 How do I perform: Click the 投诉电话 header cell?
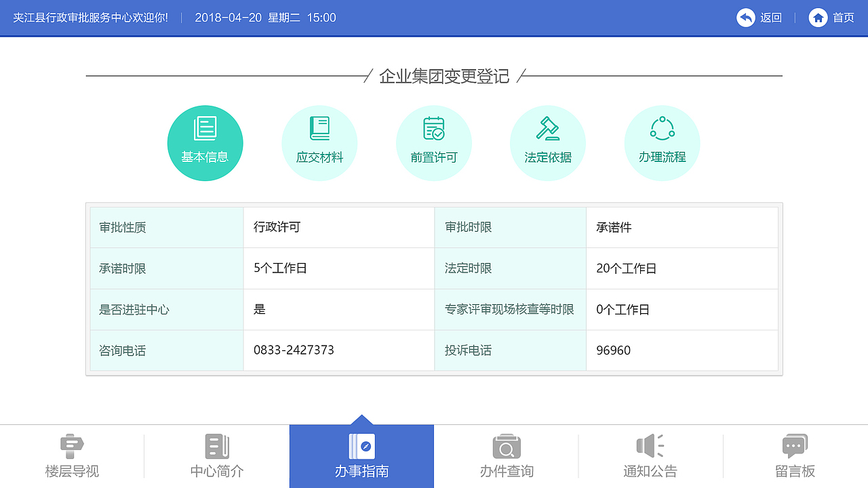click(x=511, y=350)
